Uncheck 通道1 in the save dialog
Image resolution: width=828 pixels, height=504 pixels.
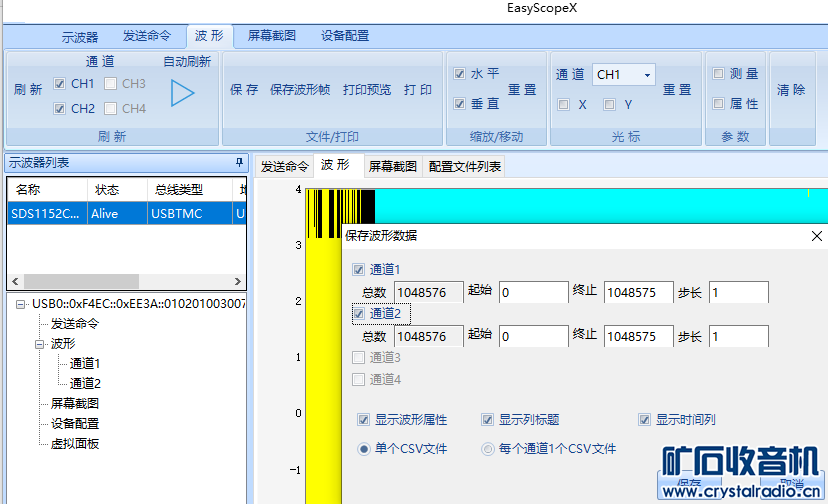tap(359, 270)
